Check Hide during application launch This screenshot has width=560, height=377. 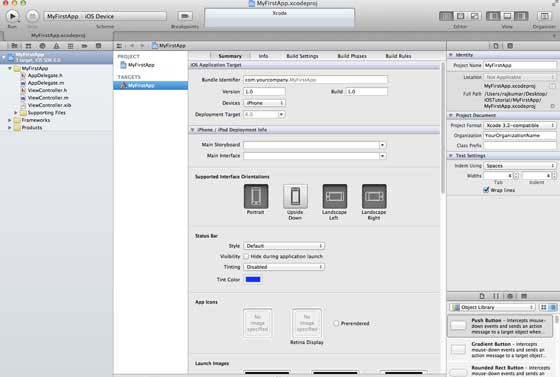pyautogui.click(x=246, y=256)
